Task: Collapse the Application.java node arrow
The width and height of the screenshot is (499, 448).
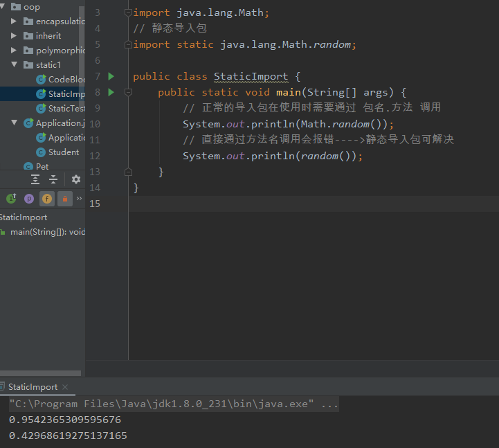Action: tap(15, 123)
